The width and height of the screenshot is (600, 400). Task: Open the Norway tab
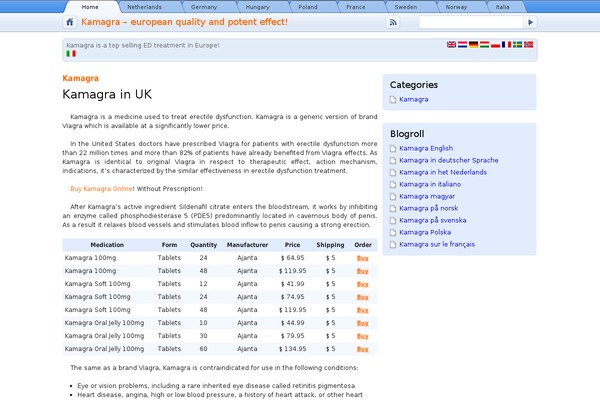456,7
